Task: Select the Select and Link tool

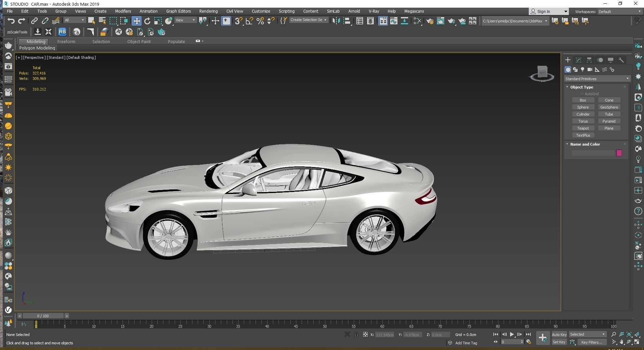Action: click(x=34, y=21)
